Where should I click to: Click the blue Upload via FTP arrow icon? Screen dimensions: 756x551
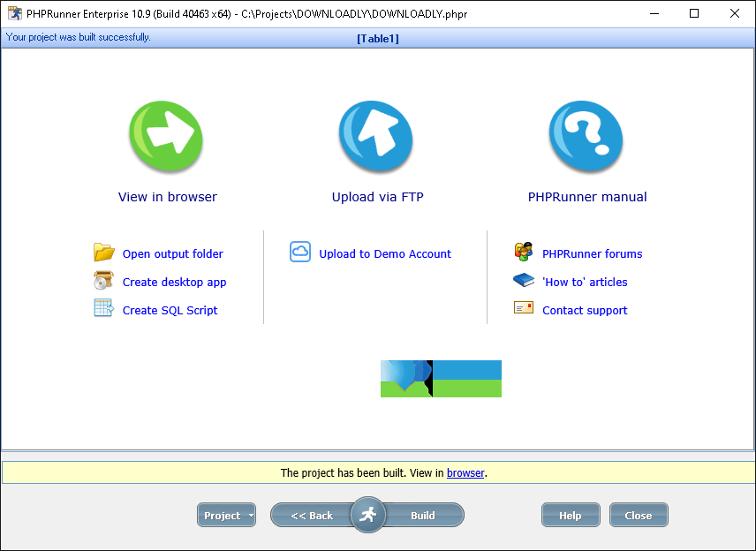click(376, 136)
